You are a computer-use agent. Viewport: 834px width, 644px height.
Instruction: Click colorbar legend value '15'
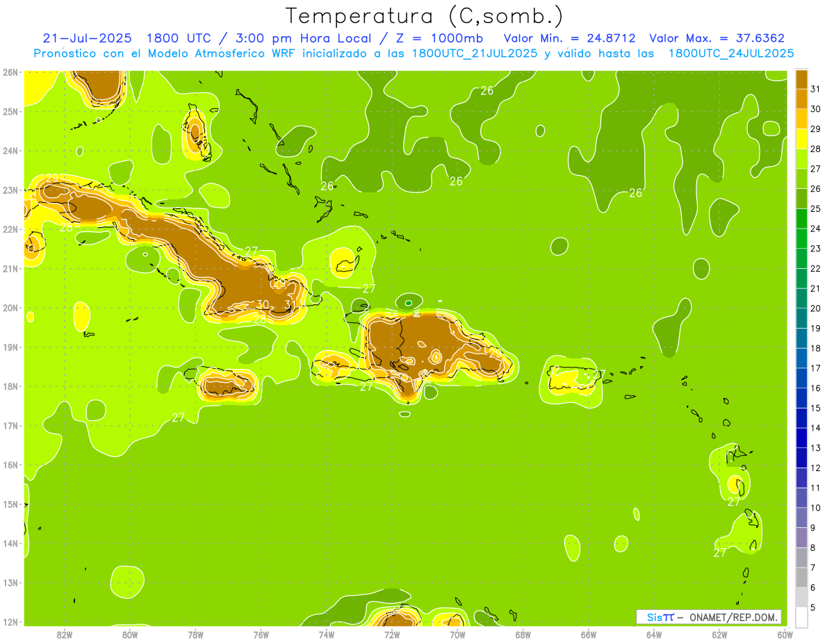click(x=815, y=408)
